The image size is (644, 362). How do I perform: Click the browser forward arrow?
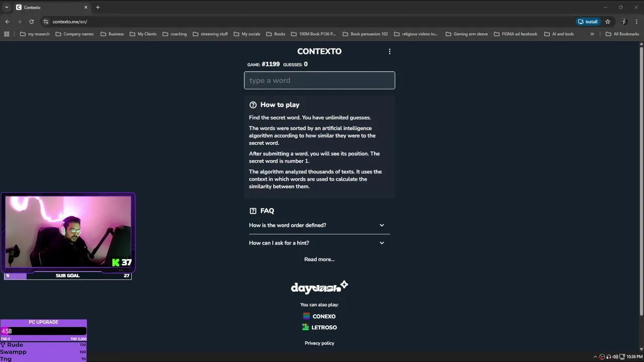[19, 22]
